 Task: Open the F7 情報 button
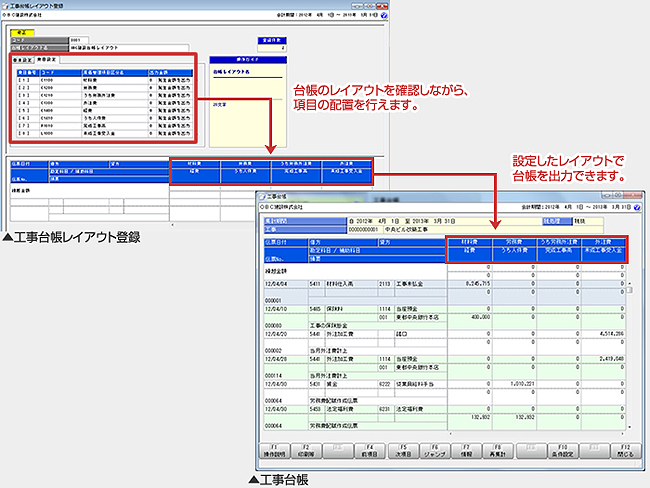click(466, 451)
